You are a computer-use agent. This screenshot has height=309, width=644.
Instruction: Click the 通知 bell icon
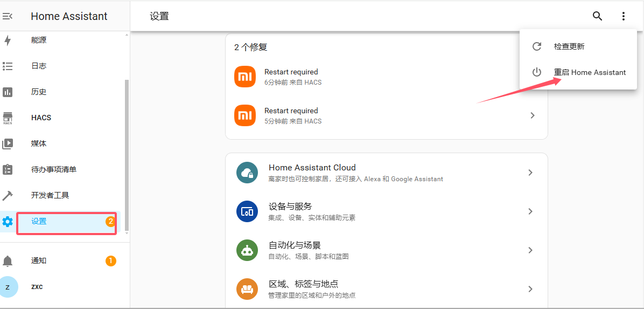[x=8, y=261]
